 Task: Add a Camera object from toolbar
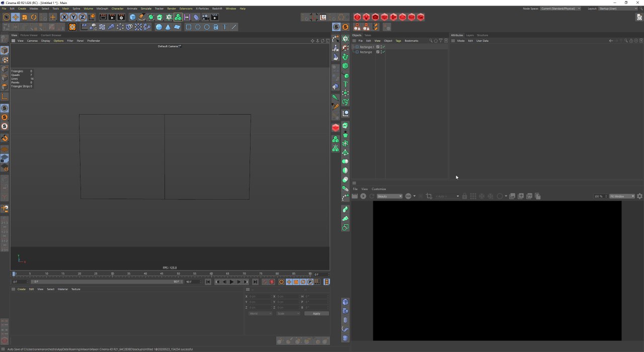click(205, 17)
